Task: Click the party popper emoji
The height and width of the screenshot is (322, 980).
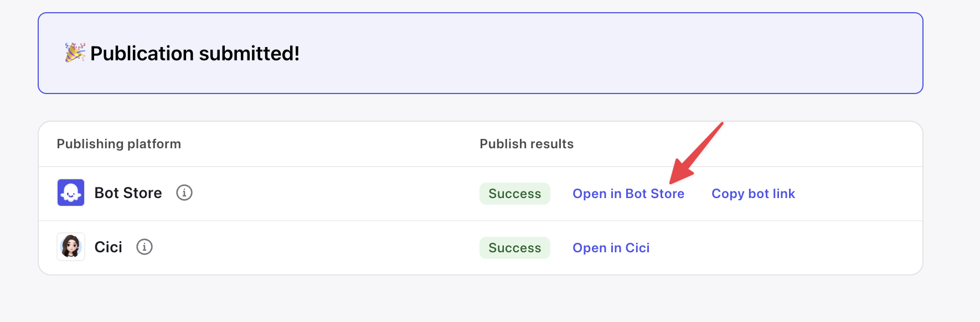Action: [75, 53]
